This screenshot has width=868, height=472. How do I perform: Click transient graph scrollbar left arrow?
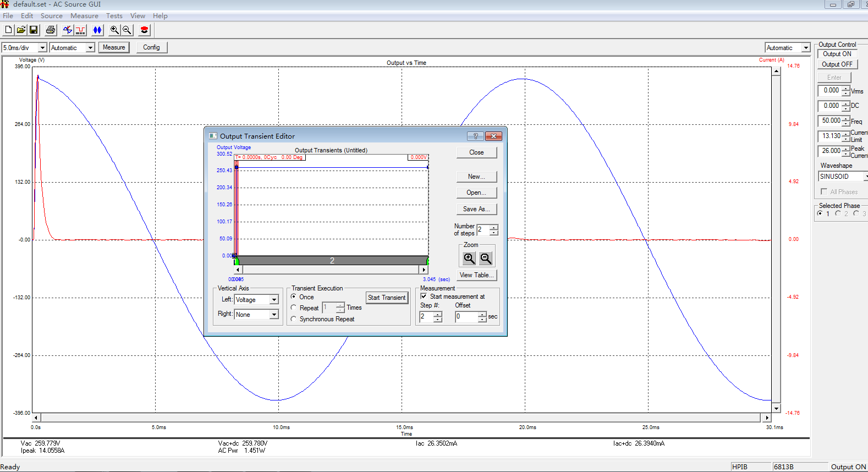[x=238, y=270]
